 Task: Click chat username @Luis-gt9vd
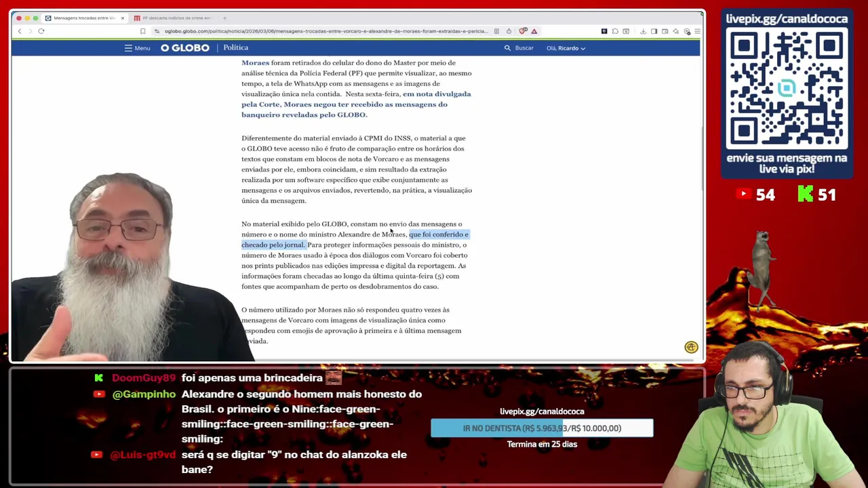point(144,455)
